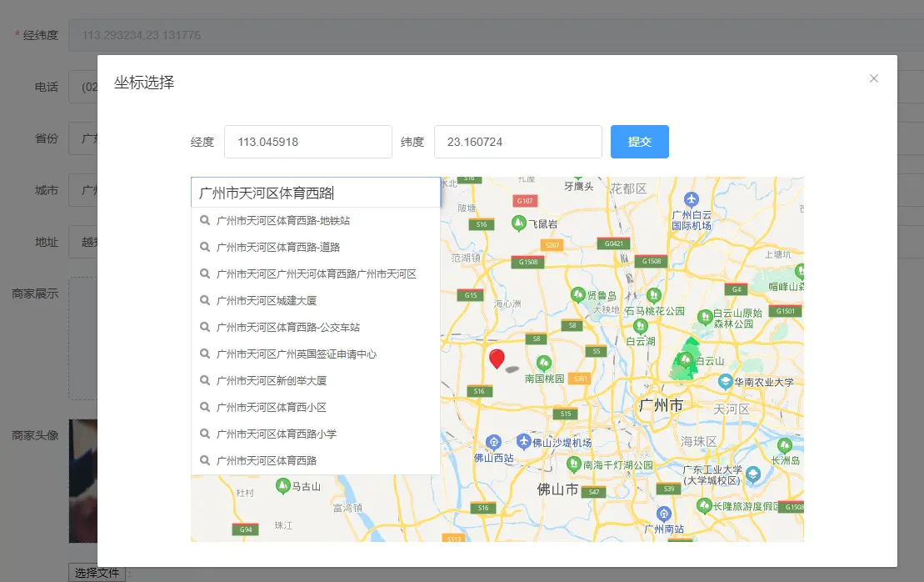Click the G94 highway shield
924x582 pixels.
246,529
